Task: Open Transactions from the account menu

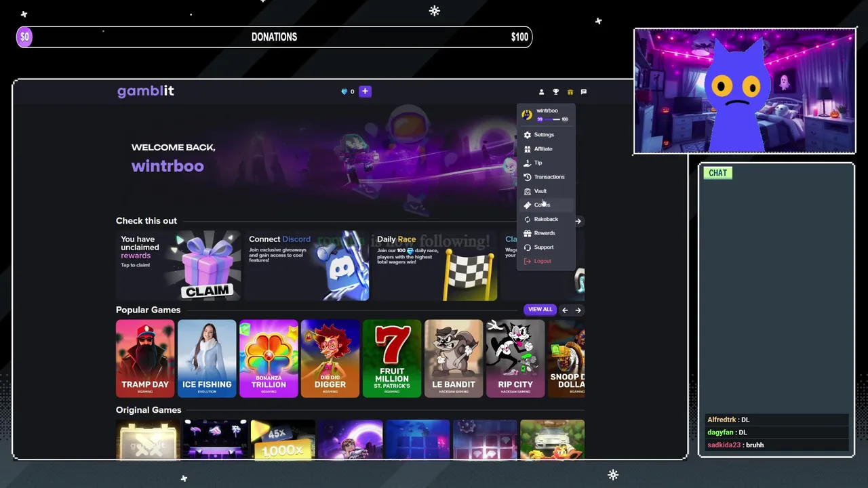Action: 546,177
